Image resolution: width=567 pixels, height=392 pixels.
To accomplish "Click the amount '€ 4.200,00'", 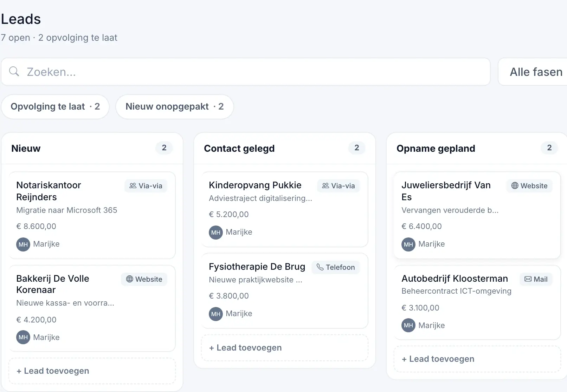I will click(36, 320).
